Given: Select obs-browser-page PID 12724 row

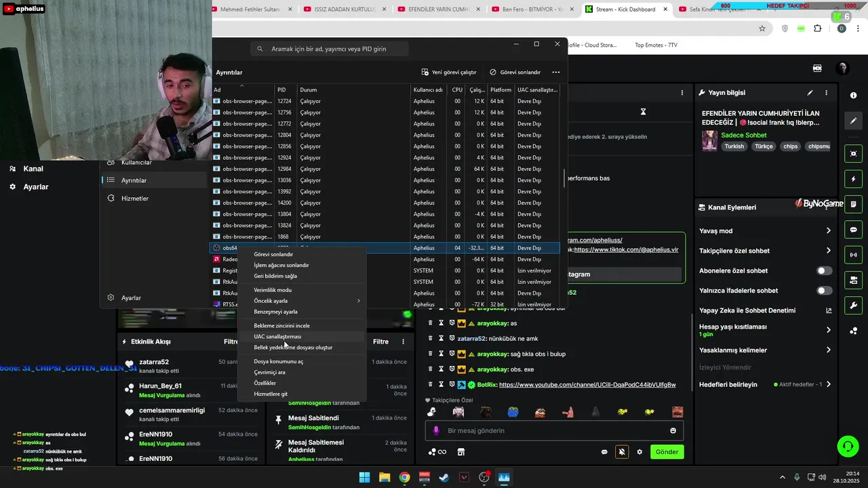Looking at the screenshot, I should click(385, 101).
